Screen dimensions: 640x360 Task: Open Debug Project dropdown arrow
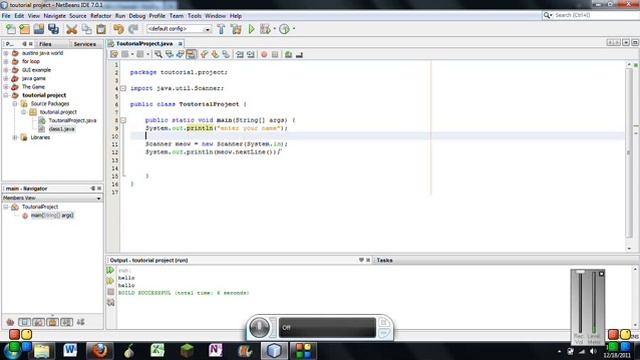274,29
